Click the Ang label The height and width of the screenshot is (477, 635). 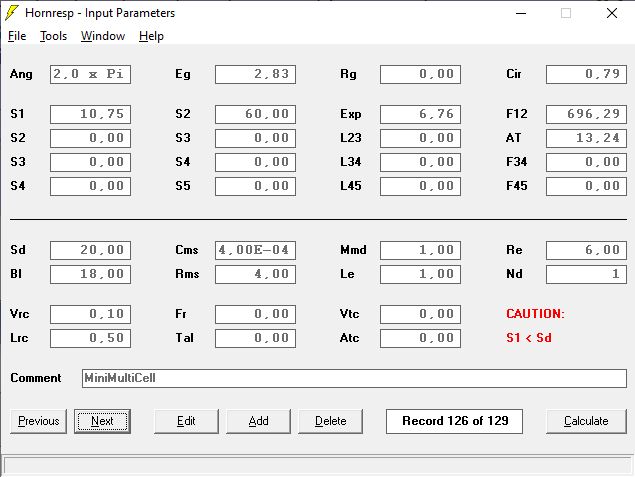tap(21, 75)
